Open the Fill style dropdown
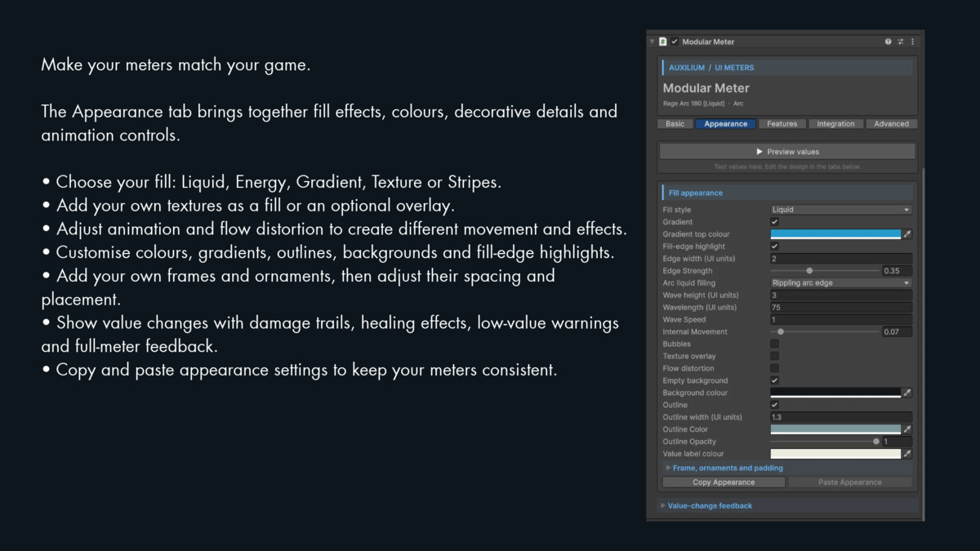The image size is (980, 551). pyautogui.click(x=841, y=210)
